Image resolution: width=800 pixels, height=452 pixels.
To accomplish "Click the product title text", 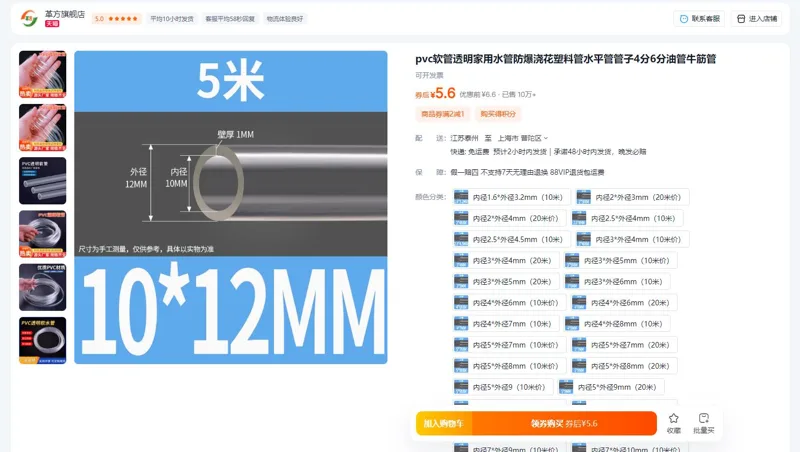I will point(565,59).
